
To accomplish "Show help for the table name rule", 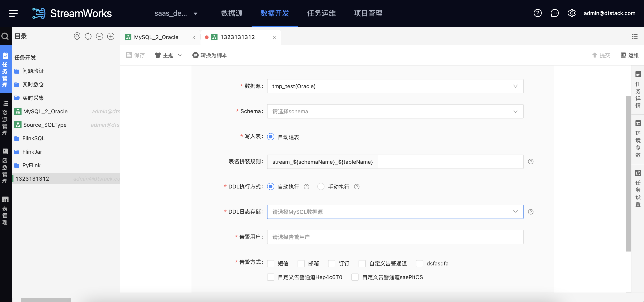I will (x=531, y=162).
